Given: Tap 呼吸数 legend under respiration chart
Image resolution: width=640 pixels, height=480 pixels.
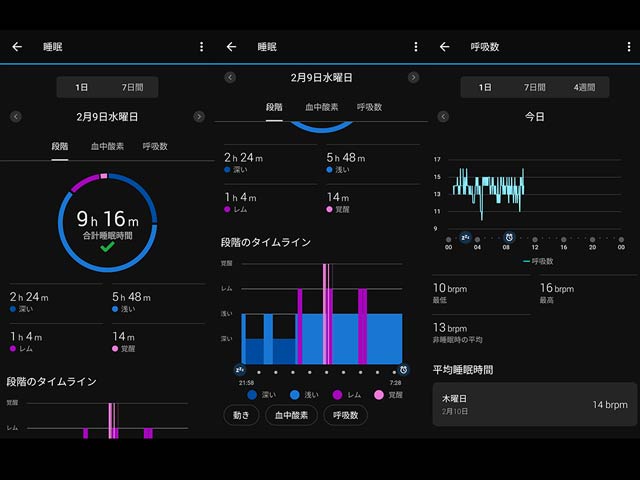Looking at the screenshot, I should coord(538,261).
